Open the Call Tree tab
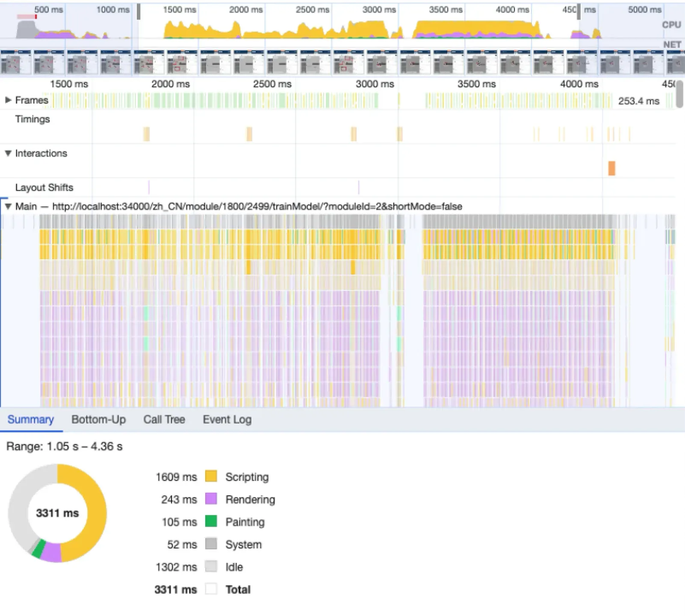The height and width of the screenshot is (616, 685). (x=164, y=420)
